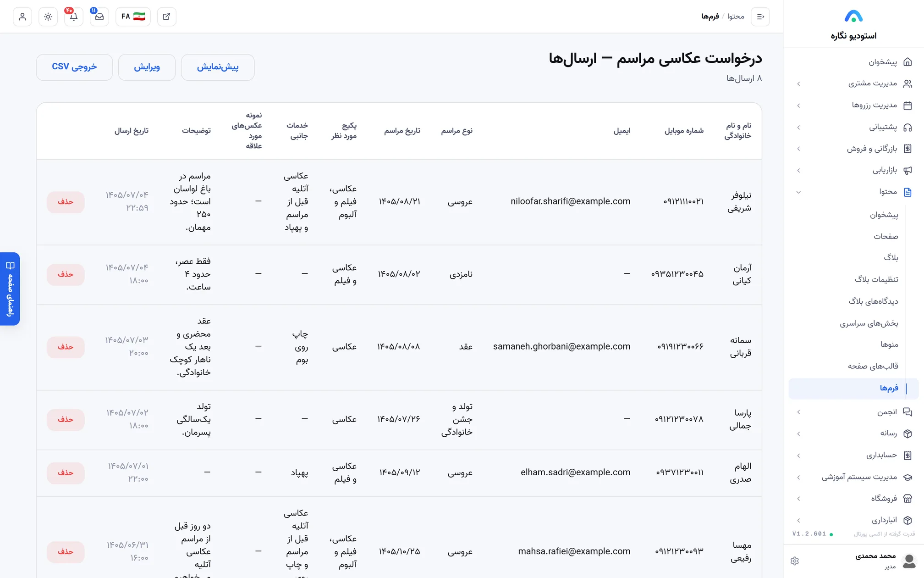Click the تاریخ مراسم column header

tap(402, 131)
